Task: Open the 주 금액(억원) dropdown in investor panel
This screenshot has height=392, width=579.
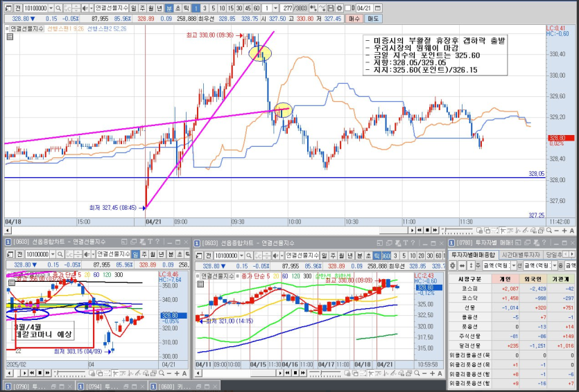Action: coord(514,265)
